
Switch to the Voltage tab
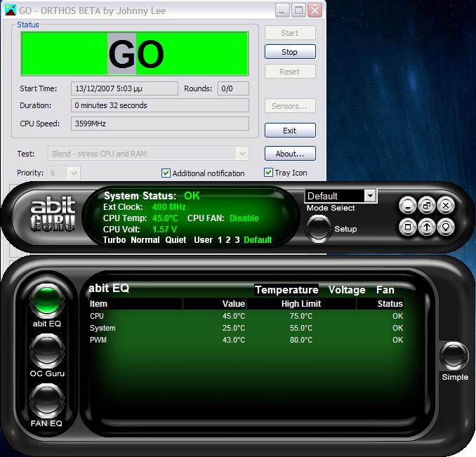click(347, 290)
